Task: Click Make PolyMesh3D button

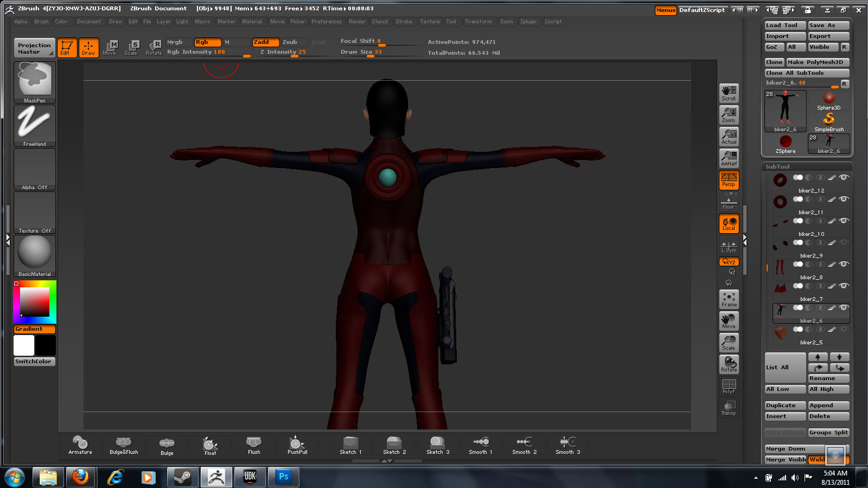Action: point(818,62)
